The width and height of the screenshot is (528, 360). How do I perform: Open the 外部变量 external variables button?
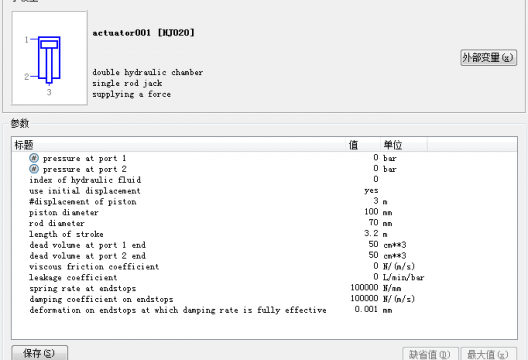(x=488, y=58)
